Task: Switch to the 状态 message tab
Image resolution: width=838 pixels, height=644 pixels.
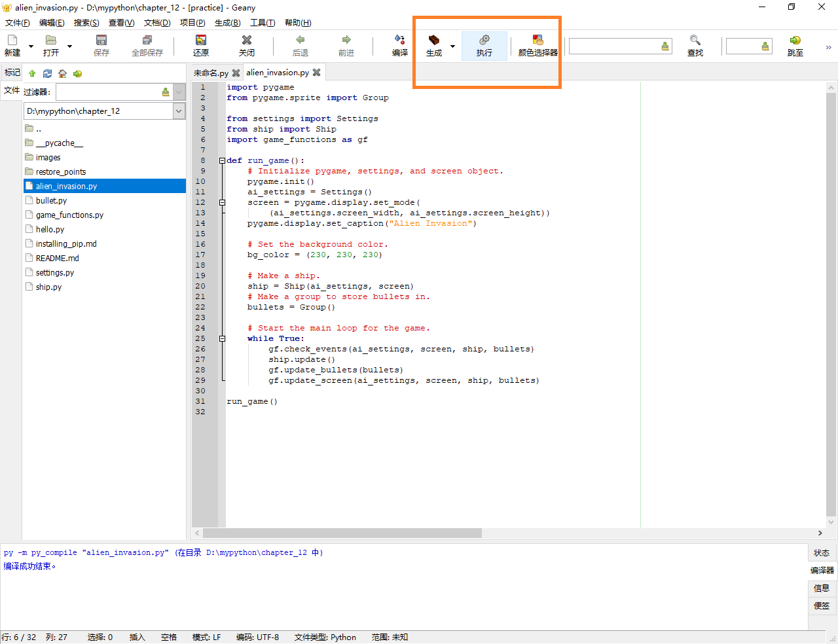Action: 822,553
